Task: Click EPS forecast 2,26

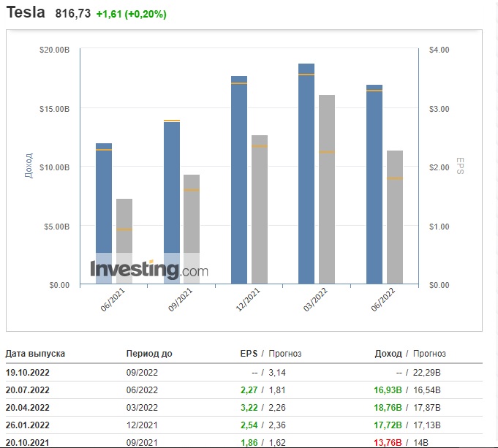Action: coord(277,407)
